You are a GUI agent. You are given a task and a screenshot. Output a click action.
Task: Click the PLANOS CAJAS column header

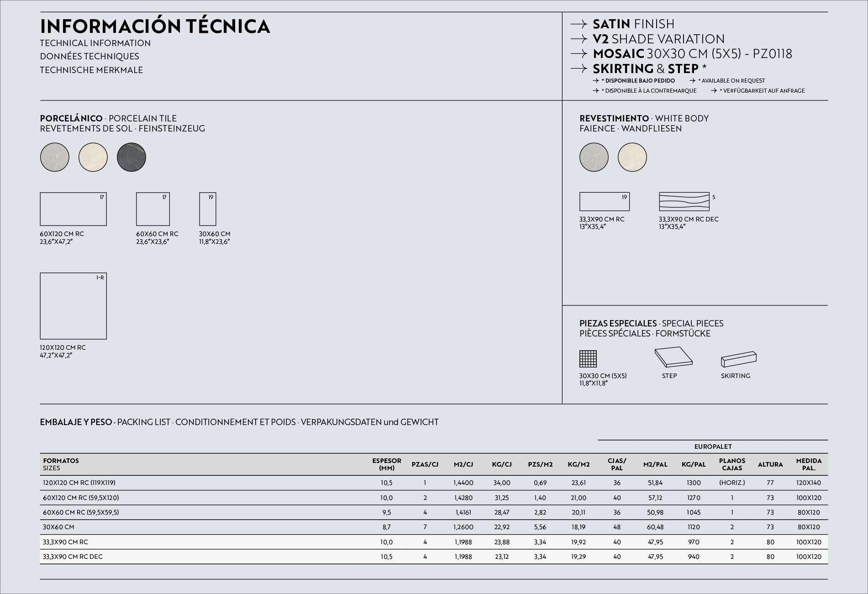[x=732, y=464]
